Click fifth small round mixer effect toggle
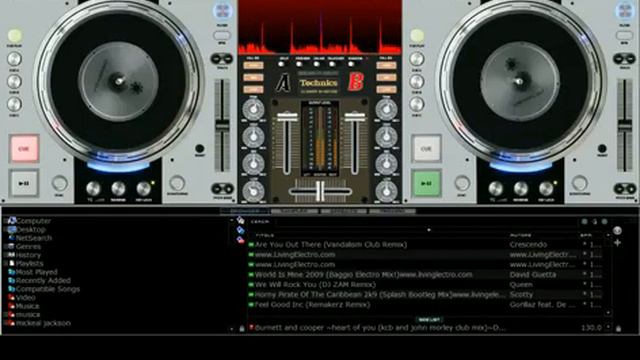The image size is (640, 360). pyautogui.click(x=351, y=64)
